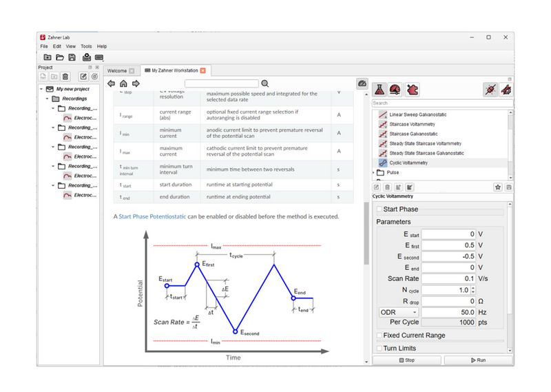Switch to the Welcome tab
This screenshot has height=392, width=551.
[x=121, y=70]
